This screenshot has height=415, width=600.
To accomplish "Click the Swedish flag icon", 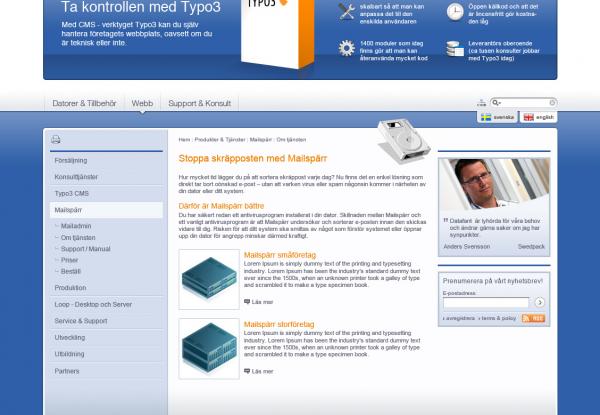I will pos(486,117).
